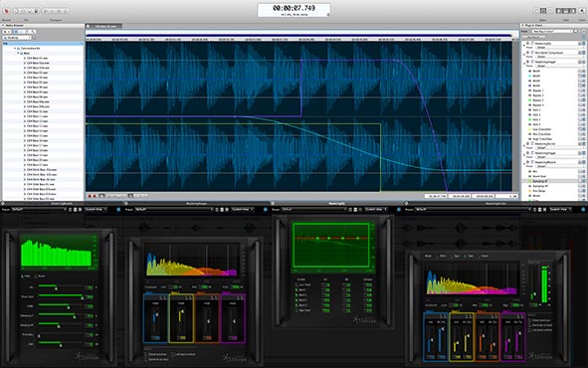This screenshot has height=368, width=588.
Task: Select Damping LF in the Plug-In Chain list
Action: pyautogui.click(x=540, y=181)
